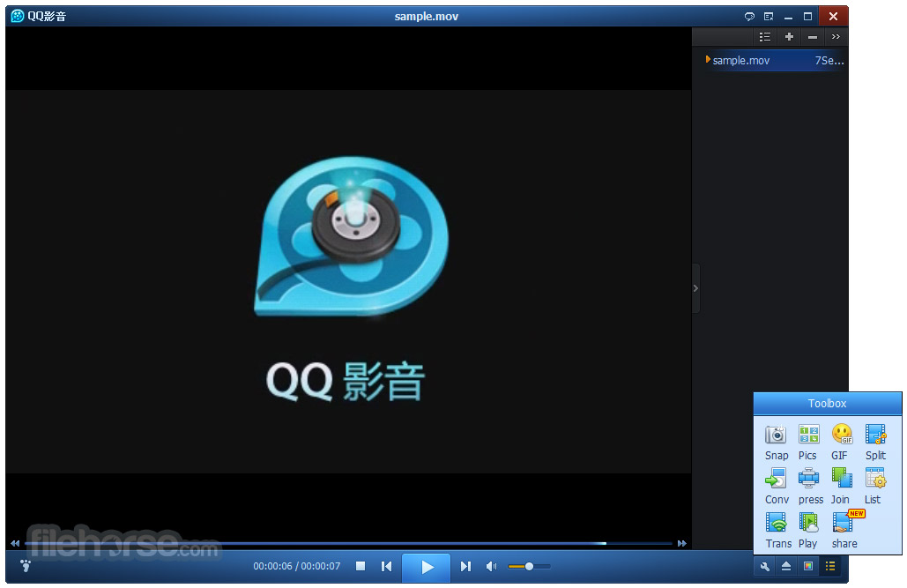Click fast-forward arrows right of seek bar
907x588 pixels.
click(682, 543)
